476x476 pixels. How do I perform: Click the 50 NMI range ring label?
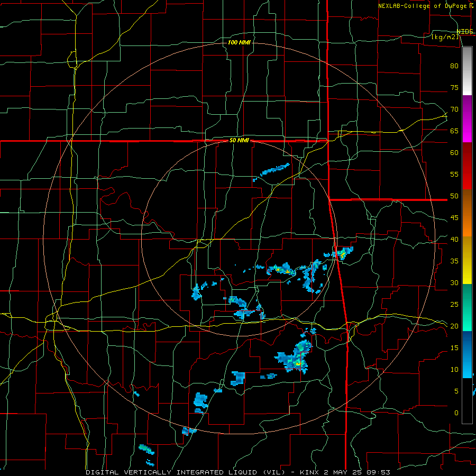[239, 140]
